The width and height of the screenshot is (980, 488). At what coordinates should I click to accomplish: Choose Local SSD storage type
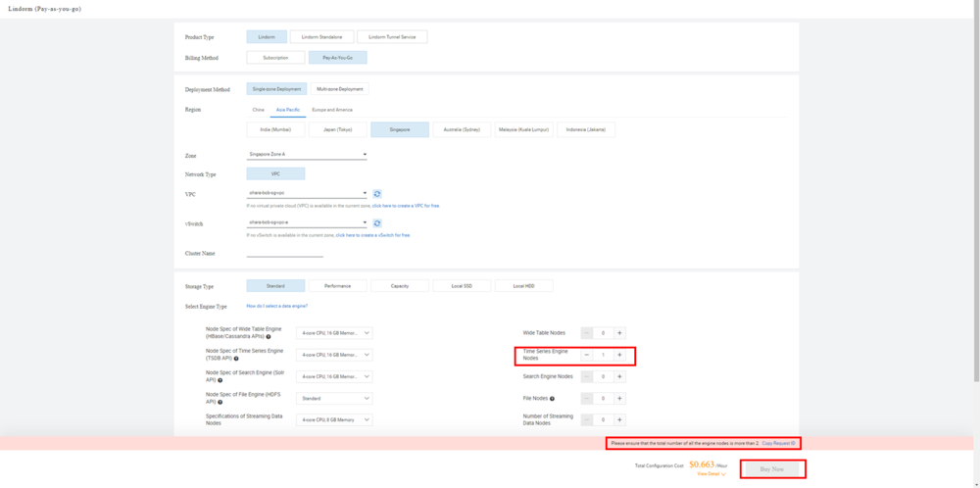pyautogui.click(x=462, y=286)
